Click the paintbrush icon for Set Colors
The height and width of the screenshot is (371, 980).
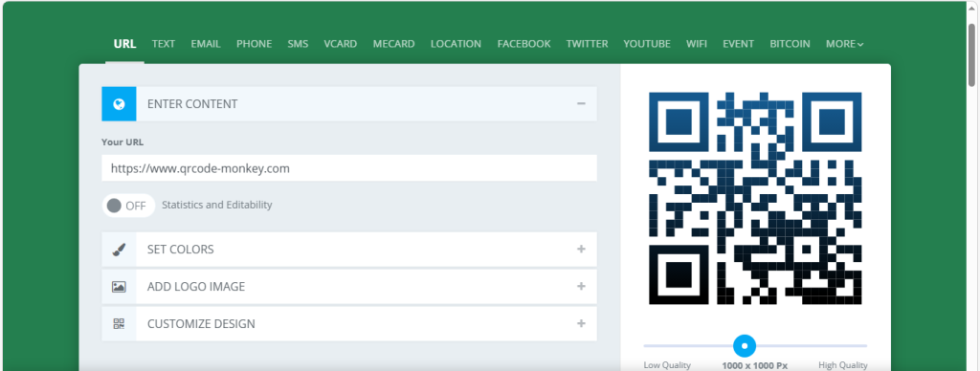point(119,250)
